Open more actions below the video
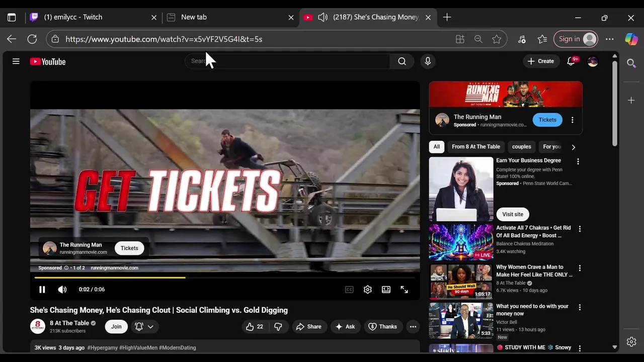 click(413, 327)
